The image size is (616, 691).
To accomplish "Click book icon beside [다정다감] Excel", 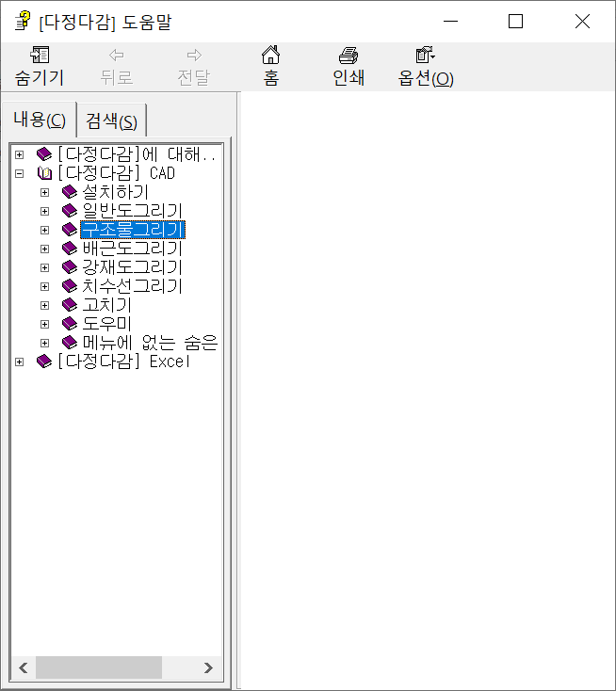I will click(44, 362).
